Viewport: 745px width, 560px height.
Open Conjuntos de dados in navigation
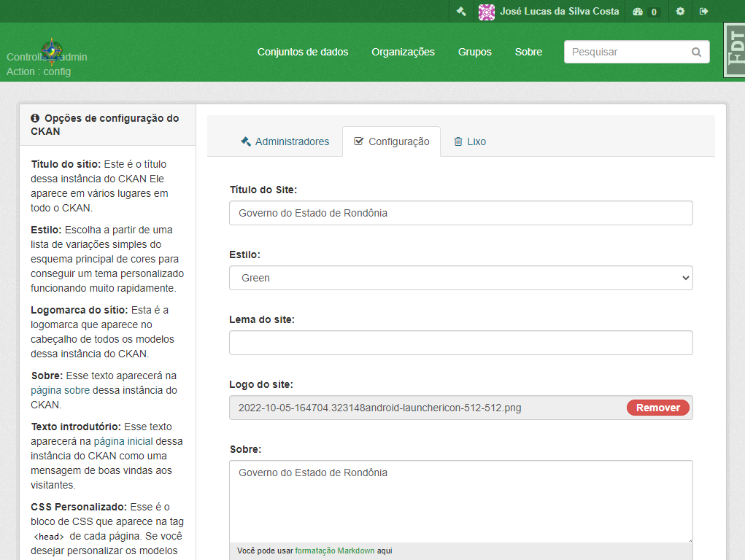pos(303,52)
